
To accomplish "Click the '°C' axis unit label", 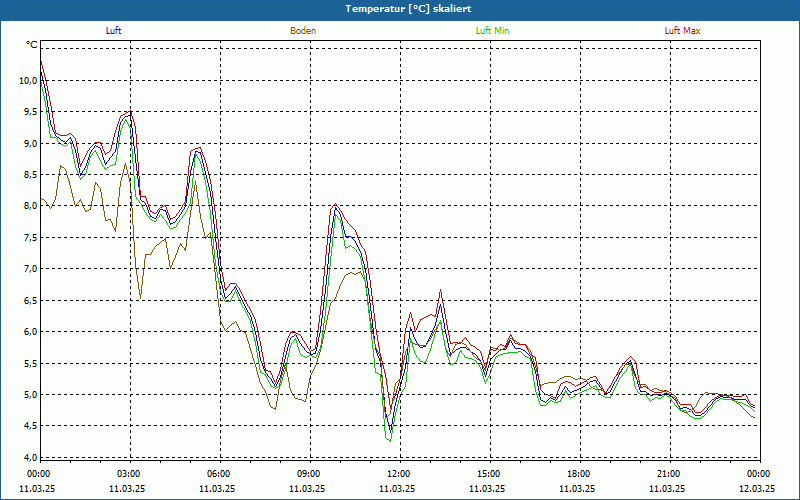I will 32,45.
